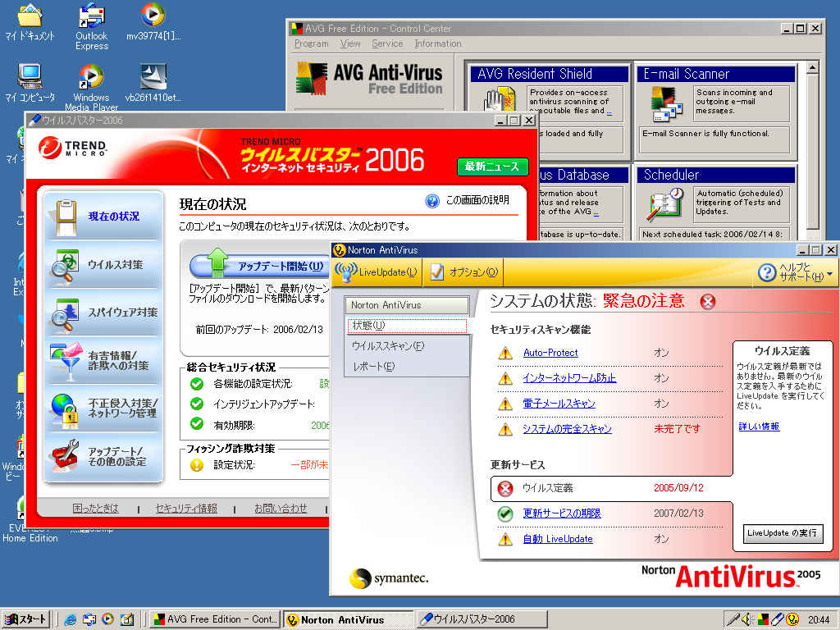
Task: Select アップデート/その他の設定 toolbox item
Action: (x=104, y=456)
